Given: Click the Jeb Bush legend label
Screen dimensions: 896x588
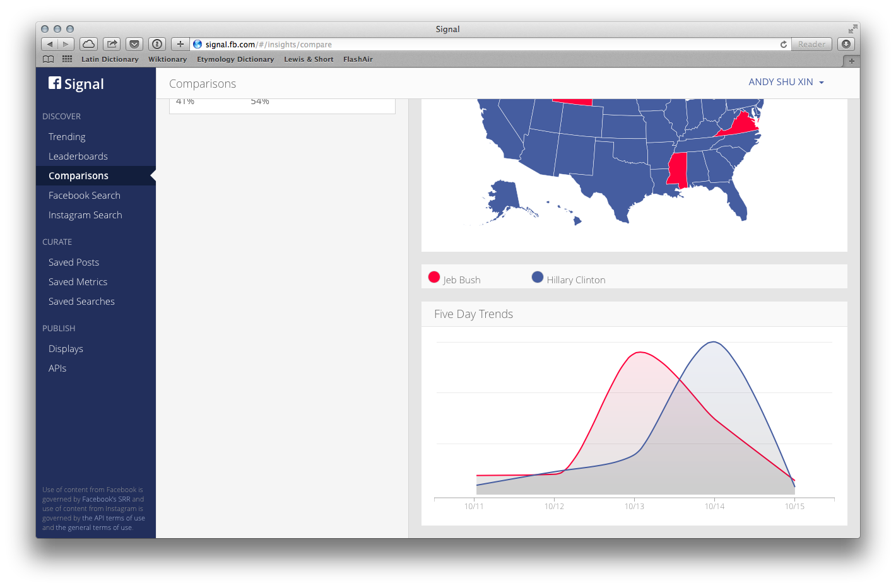Looking at the screenshot, I should coord(462,280).
